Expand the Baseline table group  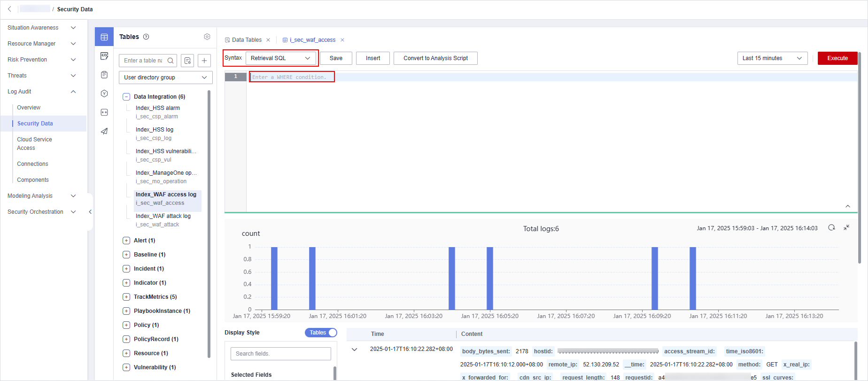pos(126,255)
